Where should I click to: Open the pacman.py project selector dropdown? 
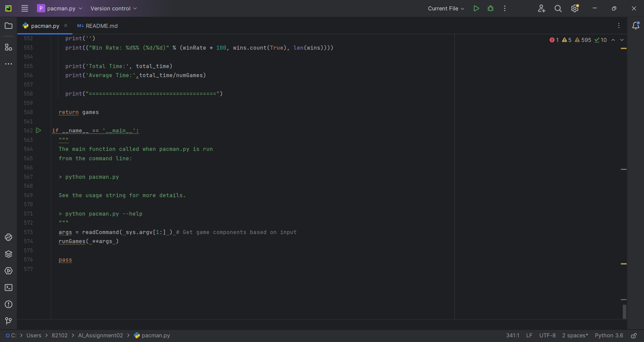(x=60, y=8)
